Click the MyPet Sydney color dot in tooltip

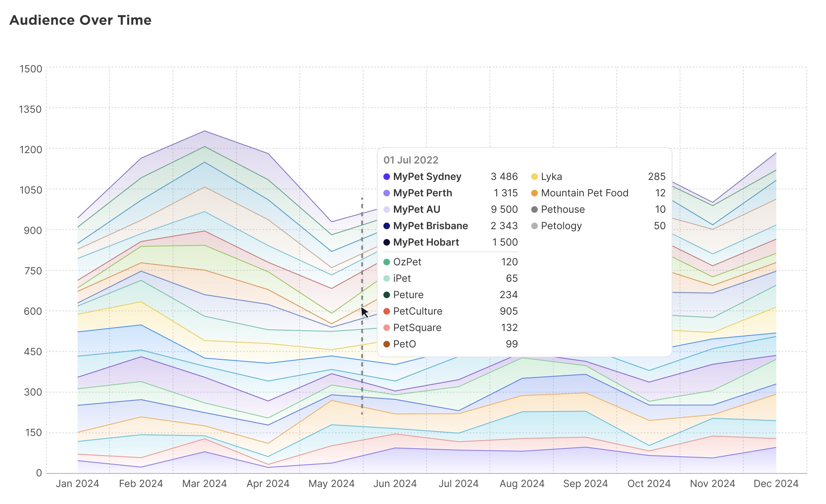tap(387, 177)
